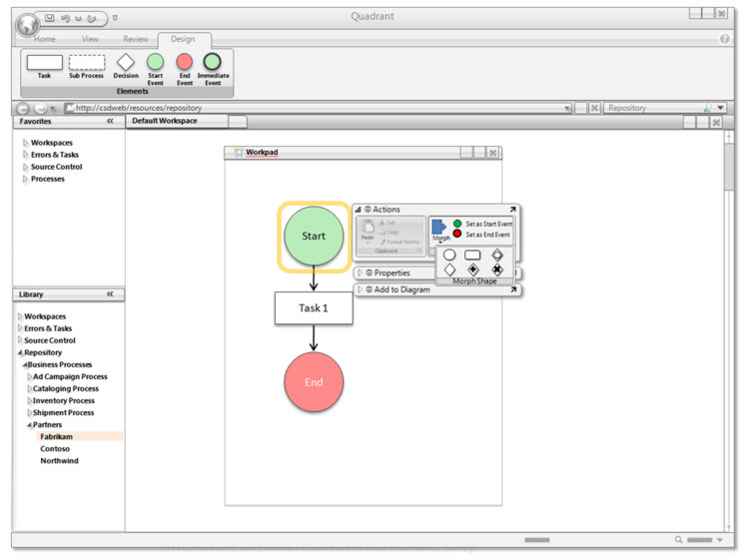Expand the Add to Diagram section
Screen dimensions: 749x560
[x=361, y=289]
